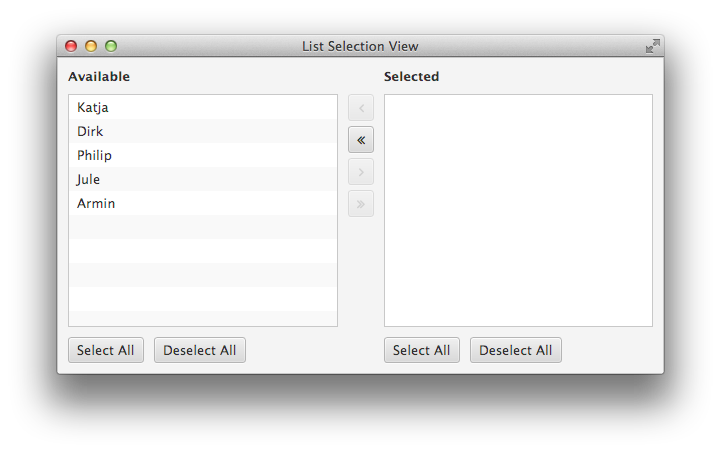Click Deselect All under the Available list

pyautogui.click(x=200, y=350)
